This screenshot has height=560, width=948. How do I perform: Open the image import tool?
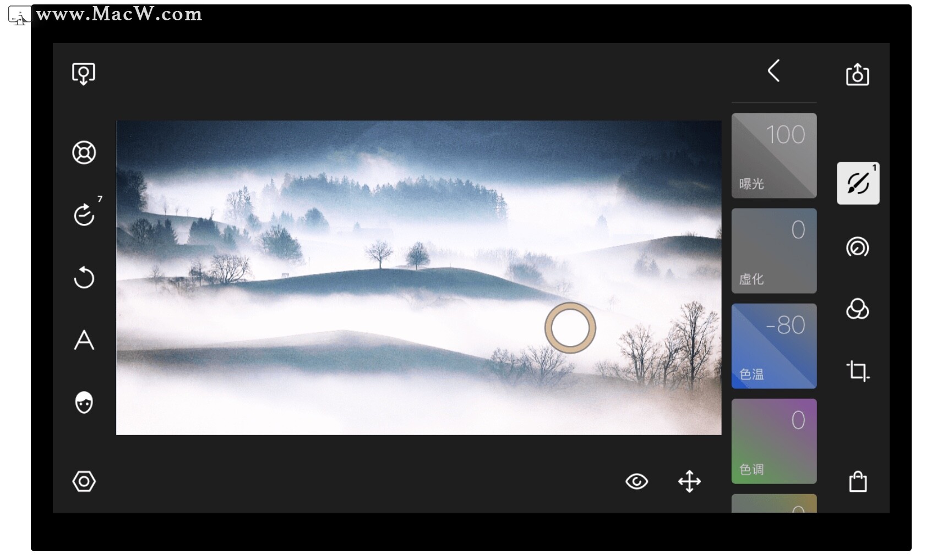pyautogui.click(x=84, y=73)
